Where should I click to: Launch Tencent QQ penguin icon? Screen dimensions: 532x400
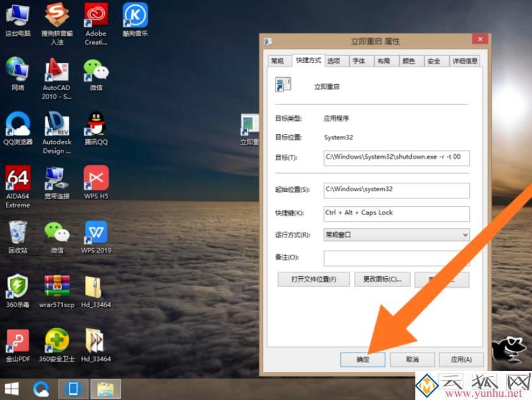coord(96,124)
